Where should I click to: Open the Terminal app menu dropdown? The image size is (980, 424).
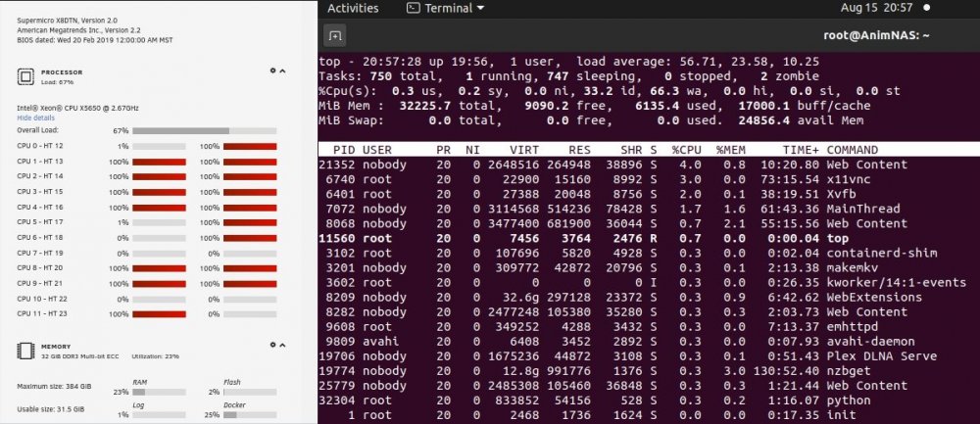(x=445, y=8)
